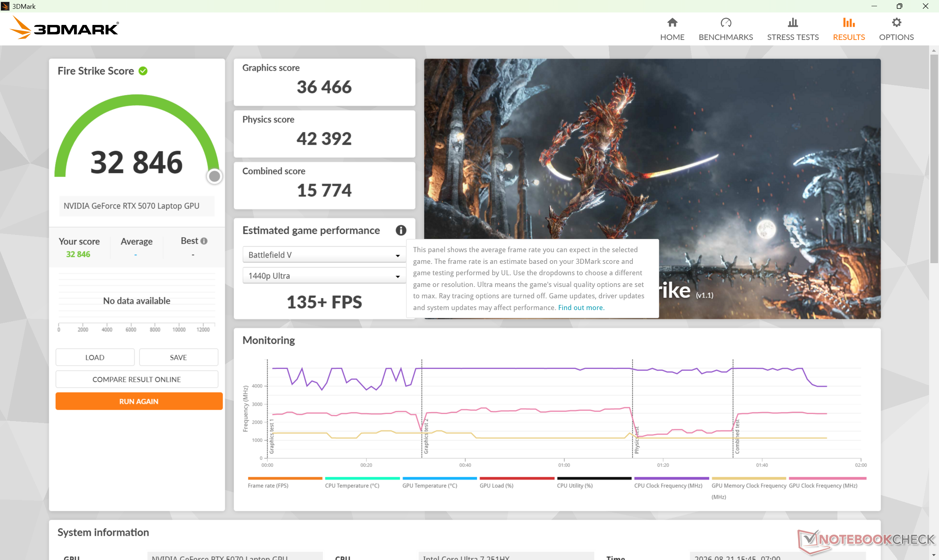This screenshot has width=939, height=560.
Task: Click the Average column header
Action: (x=137, y=242)
